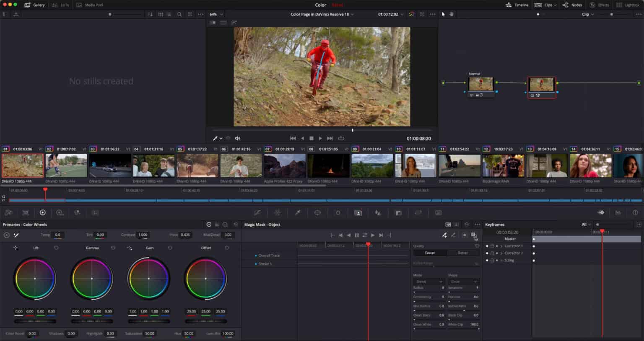Toggle the Sizing track enable dot
This screenshot has height=341, width=644.
click(487, 261)
